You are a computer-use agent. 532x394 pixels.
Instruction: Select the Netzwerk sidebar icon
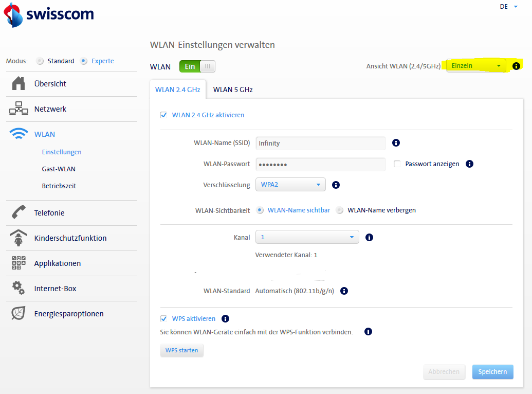(17, 109)
